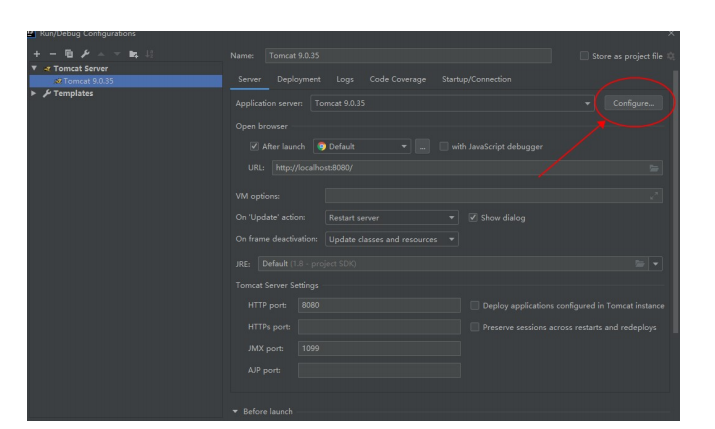Viewport: 715px width, 429px height.
Task: Uncheck After launch checkbox
Action: [x=254, y=146]
